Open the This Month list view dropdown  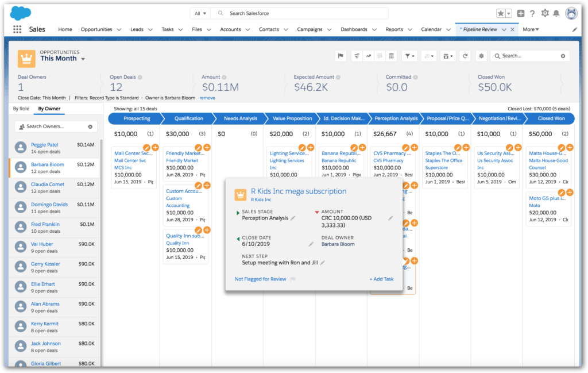click(83, 59)
